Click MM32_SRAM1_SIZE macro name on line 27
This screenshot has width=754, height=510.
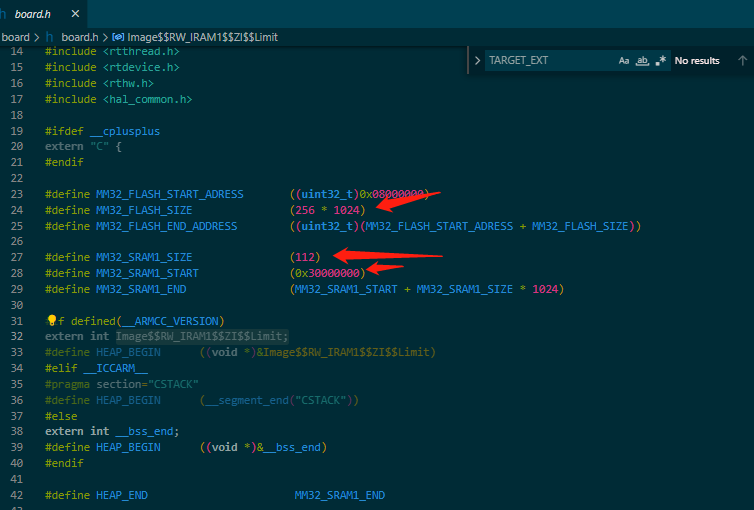tap(144, 257)
